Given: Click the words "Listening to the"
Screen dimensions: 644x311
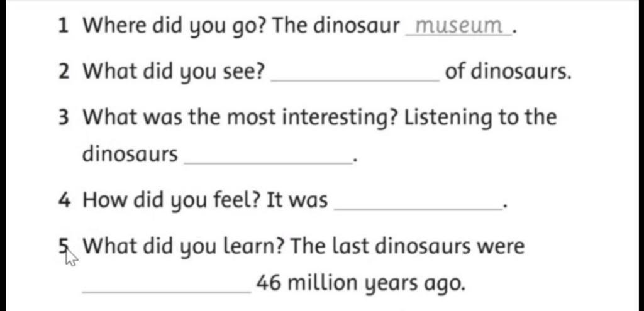Looking at the screenshot, I should pos(480,118).
